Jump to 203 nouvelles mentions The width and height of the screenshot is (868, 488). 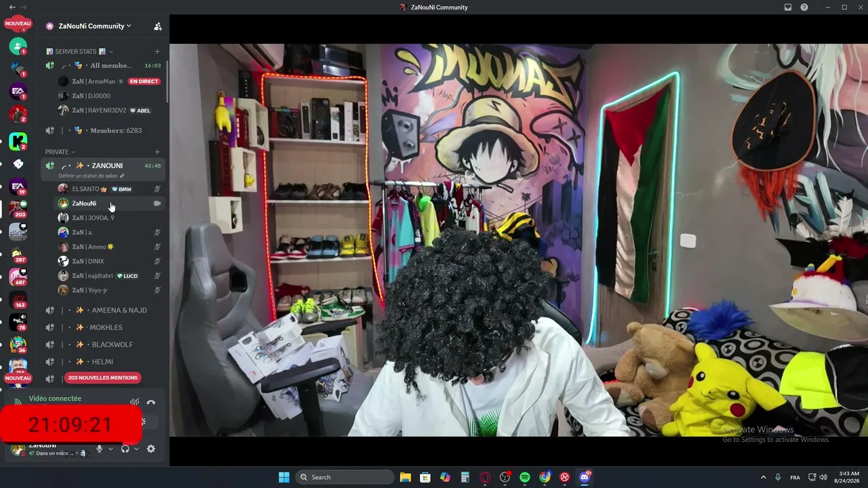pos(102,378)
